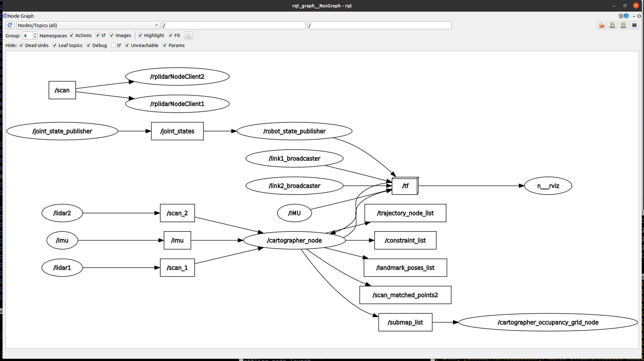644x361 pixels.
Task: Save as SVG, second green-arrow disk icon
Action: [x=623, y=25]
